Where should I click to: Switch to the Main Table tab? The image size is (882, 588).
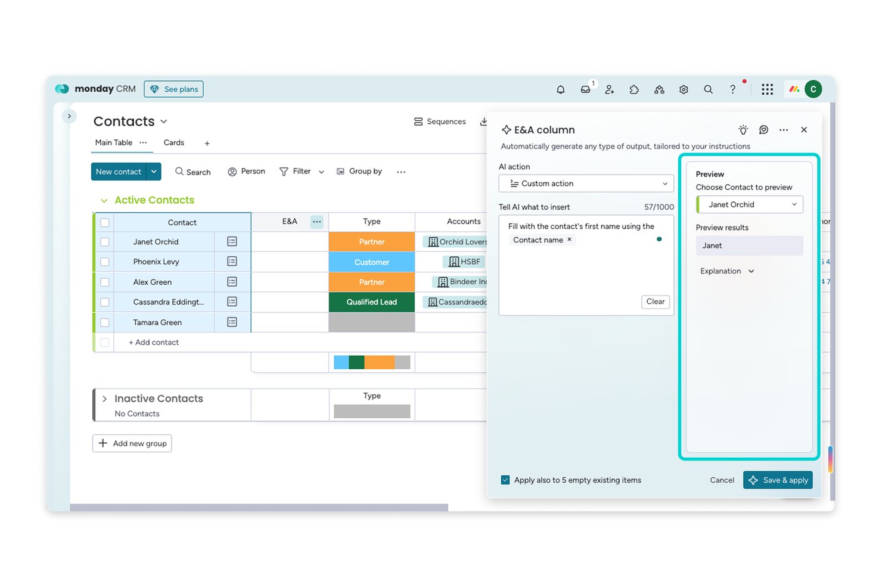tap(114, 143)
